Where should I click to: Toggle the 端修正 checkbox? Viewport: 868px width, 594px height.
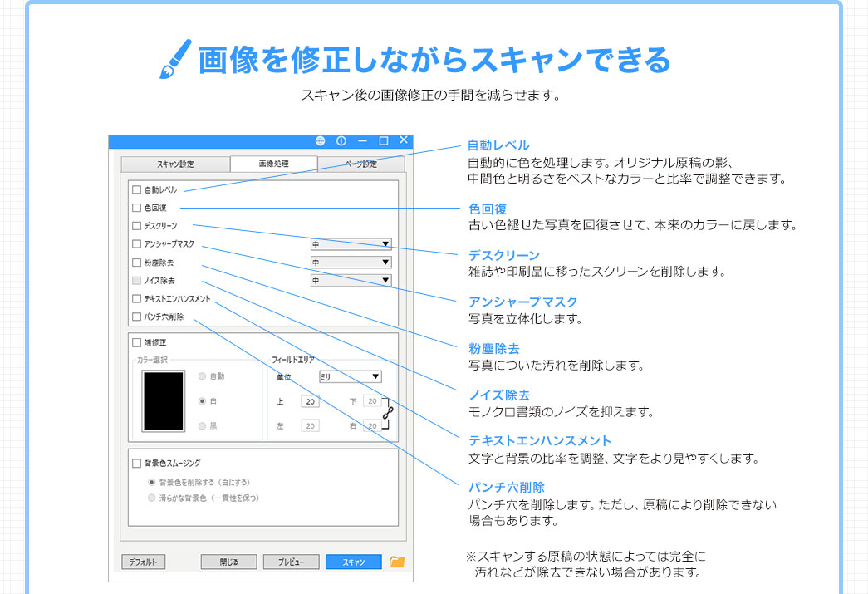[x=136, y=342]
